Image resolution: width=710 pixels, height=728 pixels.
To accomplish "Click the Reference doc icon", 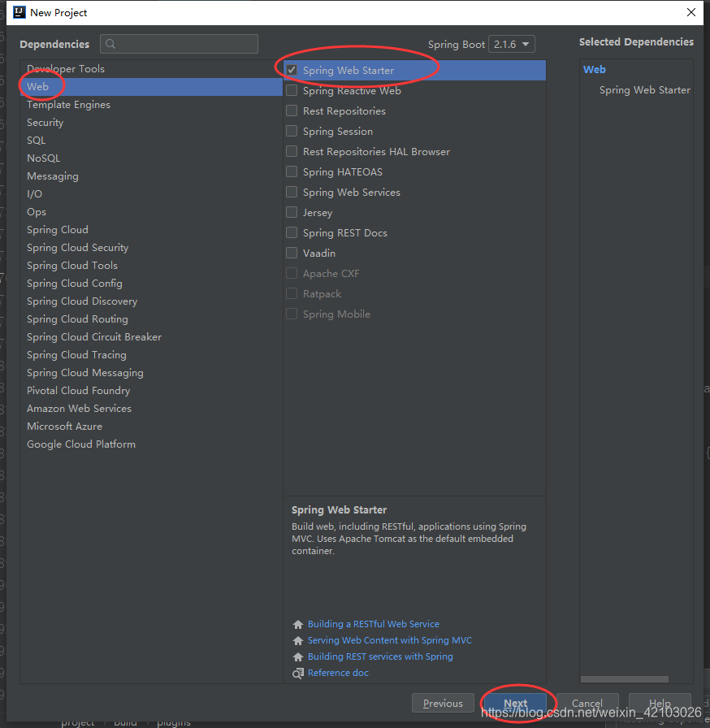I will [x=298, y=674].
